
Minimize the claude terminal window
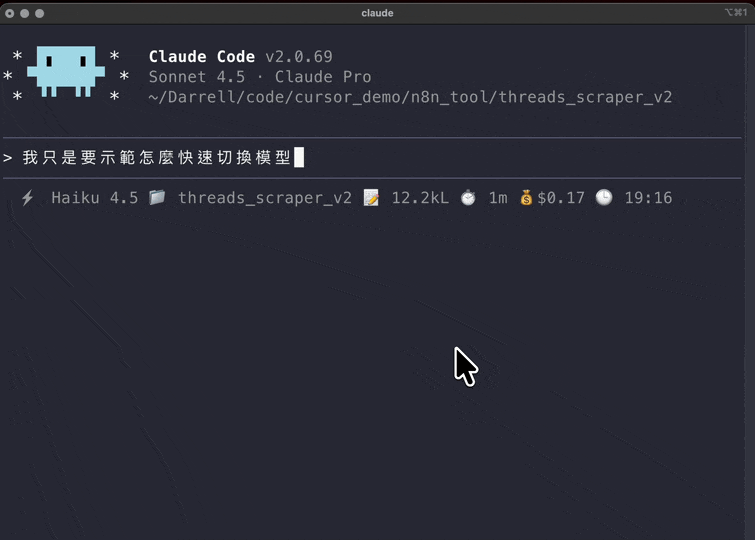25,13
